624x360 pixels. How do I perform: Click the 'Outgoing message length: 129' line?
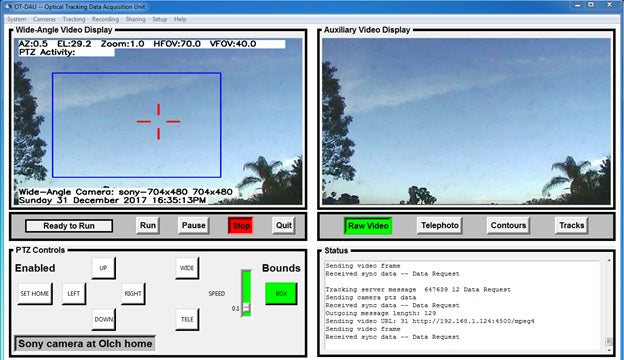click(380, 313)
